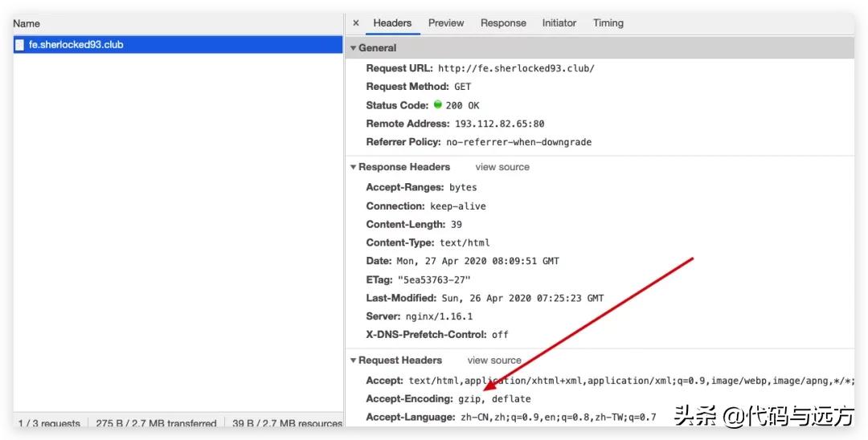Screen dimensions: 868x440
Task: Click the Accept-Encoding gzip, deflate value
Action: tap(494, 398)
